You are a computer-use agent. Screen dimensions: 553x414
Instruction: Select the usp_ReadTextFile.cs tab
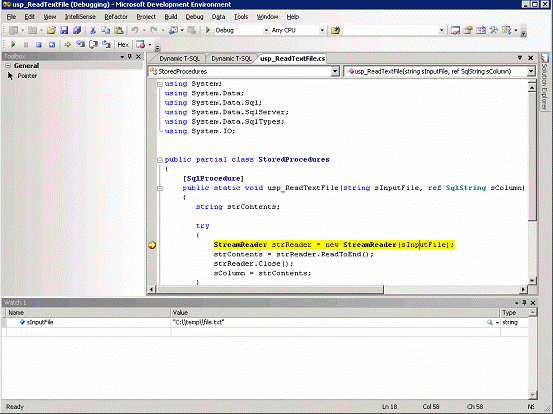[x=292, y=59]
